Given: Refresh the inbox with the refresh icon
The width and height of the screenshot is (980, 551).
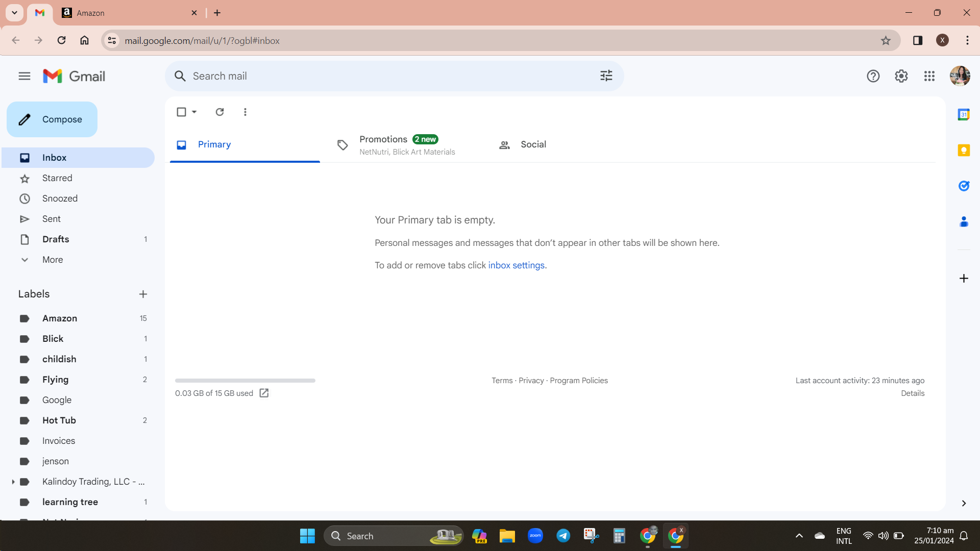Looking at the screenshot, I should pos(219,112).
